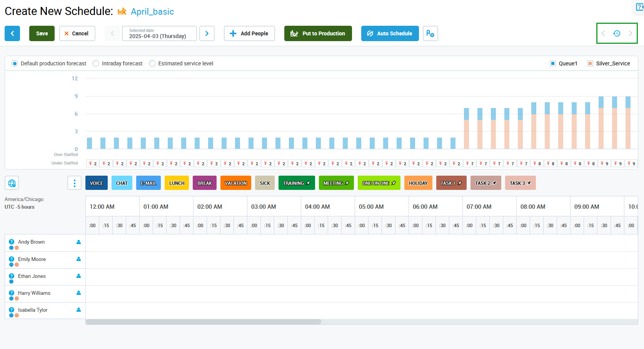The image size is (644, 349).
Task: Go to next date with right chevron
Action: click(207, 33)
